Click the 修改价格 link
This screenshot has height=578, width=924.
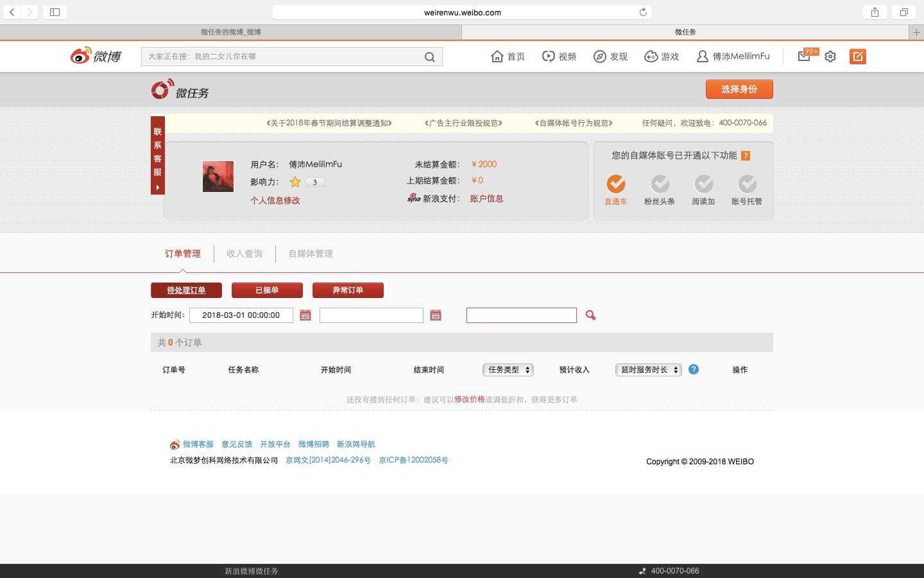click(470, 399)
